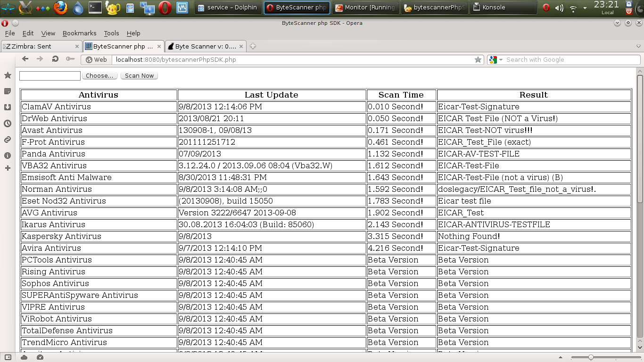Click the Wi-Fi network tray icon
Screen dimensions: 644x362
tap(573, 8)
